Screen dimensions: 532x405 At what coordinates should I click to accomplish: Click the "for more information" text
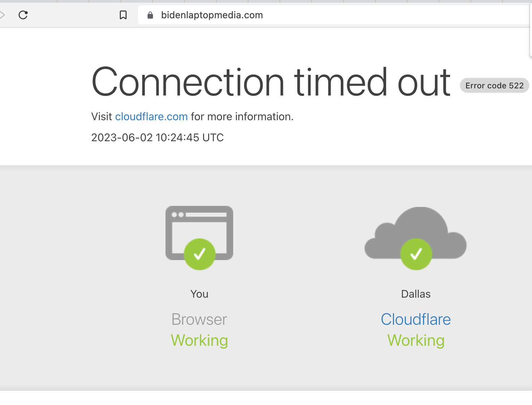(x=242, y=116)
